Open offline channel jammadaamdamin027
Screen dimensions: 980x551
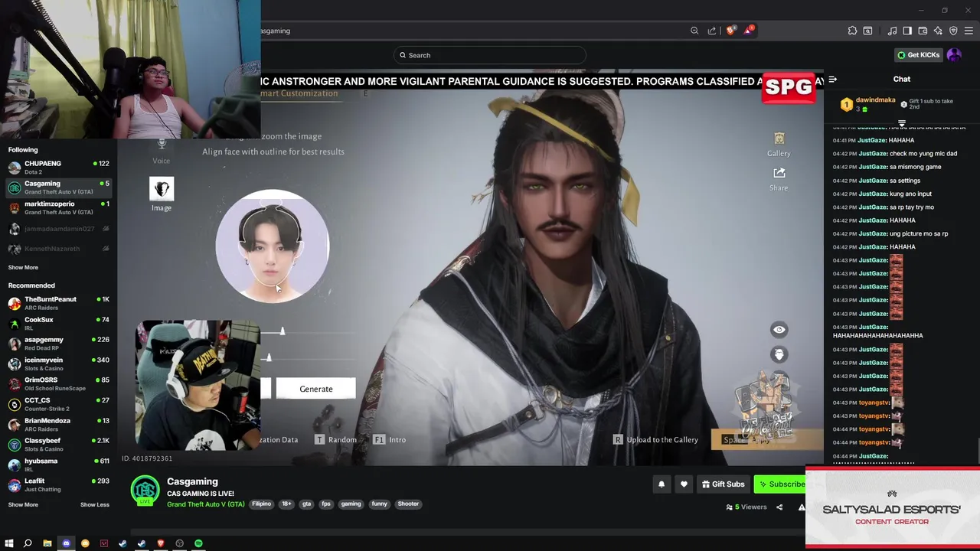point(58,229)
